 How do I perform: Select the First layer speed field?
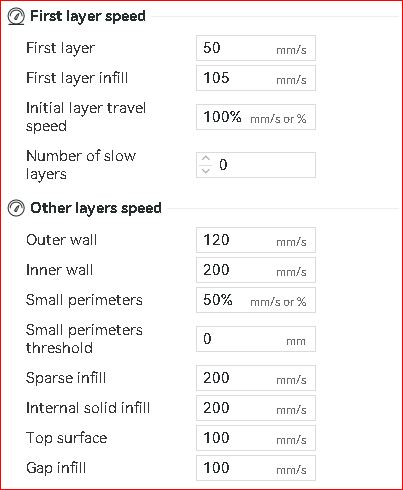(256, 48)
